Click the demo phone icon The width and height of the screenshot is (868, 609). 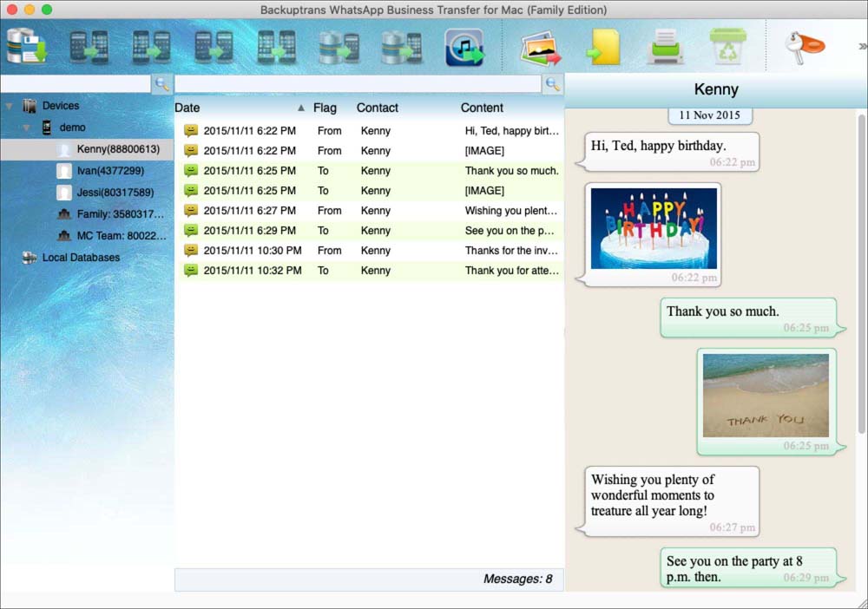tap(47, 128)
